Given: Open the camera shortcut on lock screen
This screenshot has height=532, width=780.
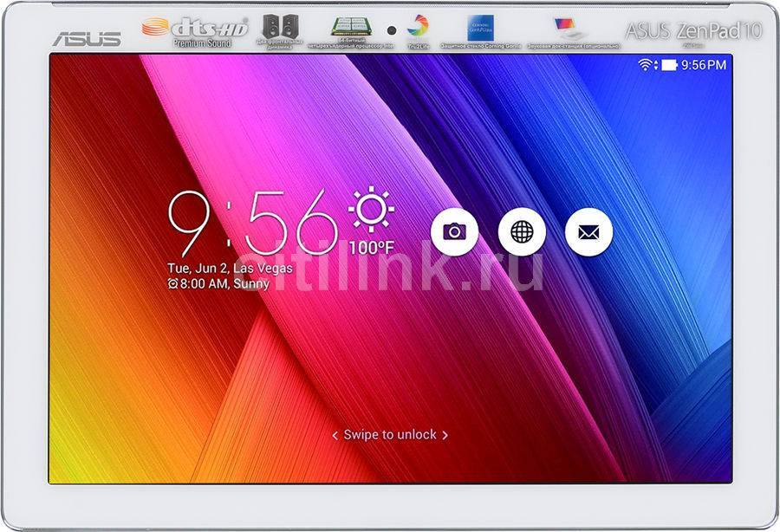Looking at the screenshot, I should 454,231.
